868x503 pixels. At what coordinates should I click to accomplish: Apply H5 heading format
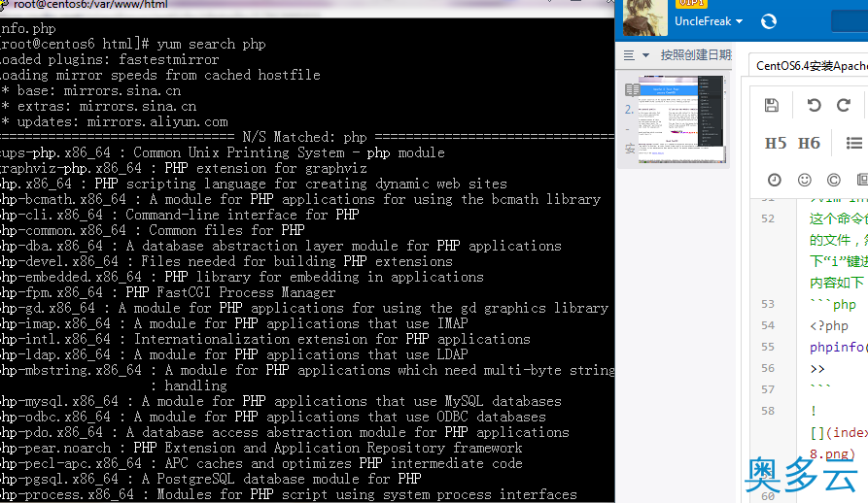pyautogui.click(x=776, y=143)
